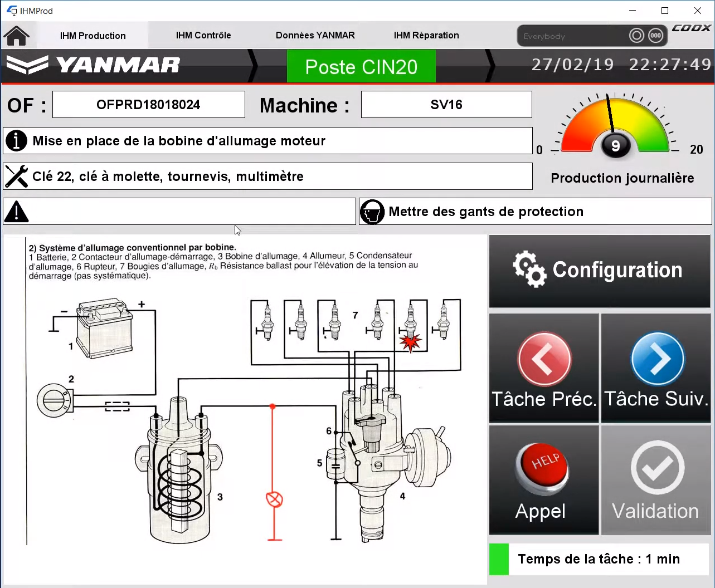Select the Machine field showing SV16
Screen dimensions: 715x588
pyautogui.click(x=446, y=105)
